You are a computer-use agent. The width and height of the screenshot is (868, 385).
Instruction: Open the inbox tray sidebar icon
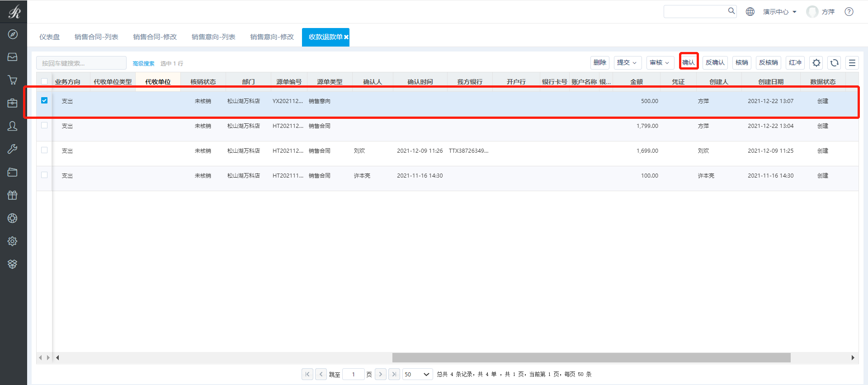[x=13, y=57]
